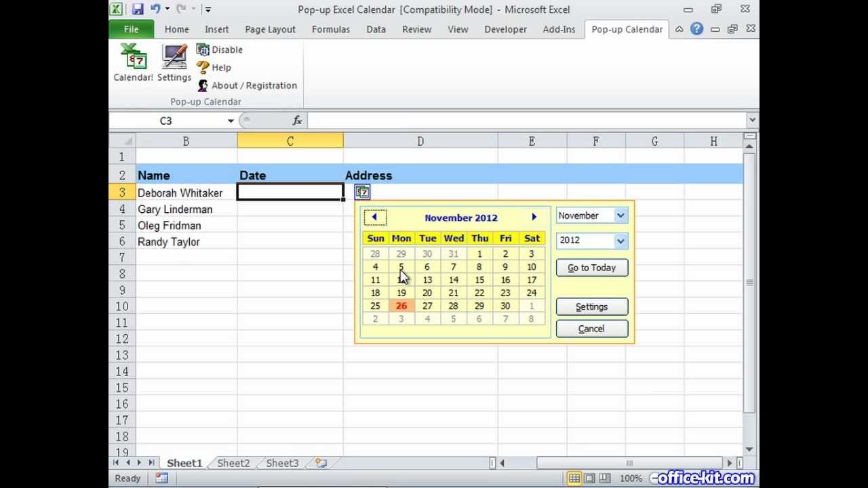Viewport: 868px width, 488px height.
Task: Click the calendar icon beside cell C3
Action: point(362,192)
